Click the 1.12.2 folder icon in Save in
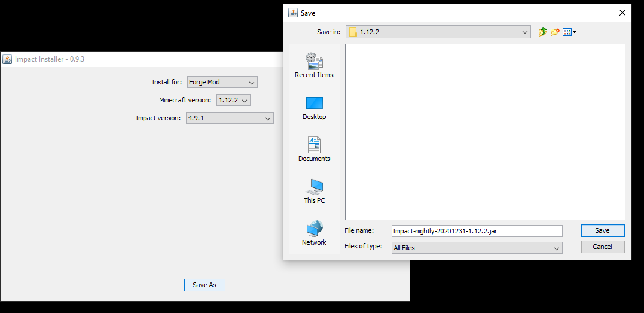Image resolution: width=644 pixels, height=313 pixels. pos(353,32)
